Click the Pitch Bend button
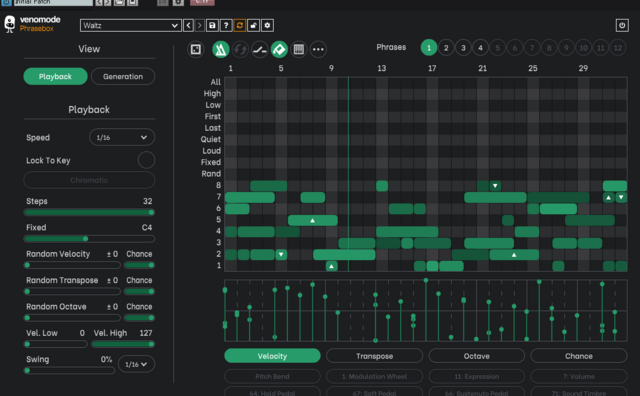Viewport: 640px width, 396px height. (272, 376)
